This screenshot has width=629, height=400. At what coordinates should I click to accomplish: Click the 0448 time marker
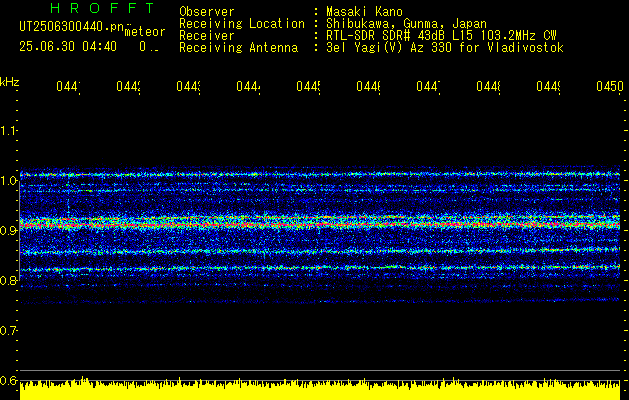489,86
